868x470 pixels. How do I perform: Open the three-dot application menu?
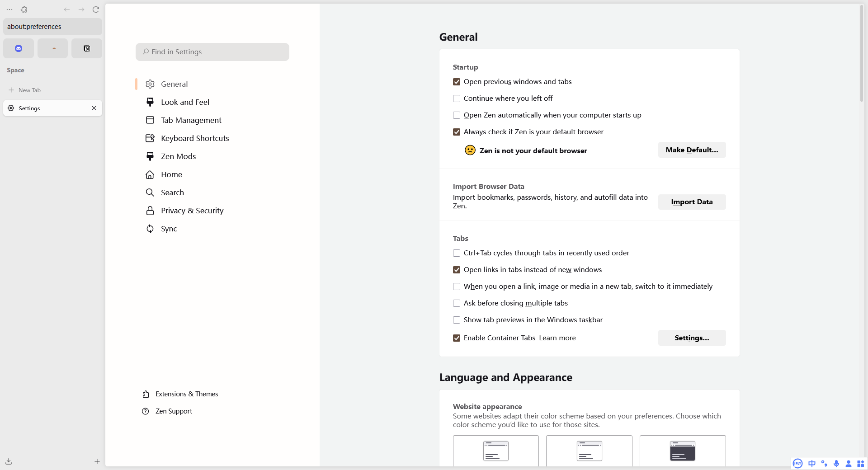click(x=9, y=9)
